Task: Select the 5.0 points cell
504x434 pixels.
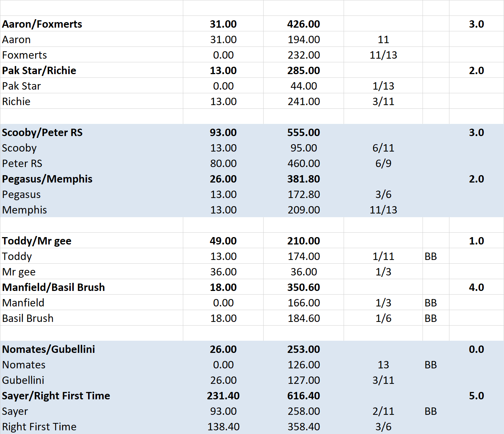Action: point(476,396)
